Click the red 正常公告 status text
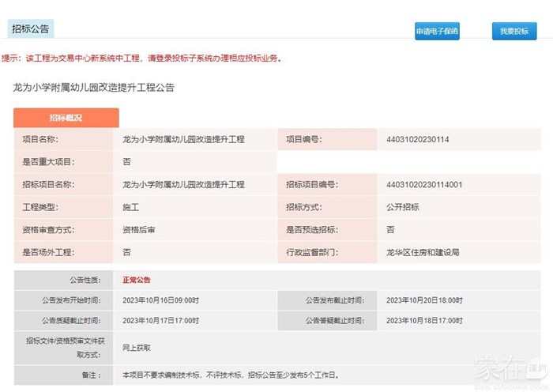 137,280
